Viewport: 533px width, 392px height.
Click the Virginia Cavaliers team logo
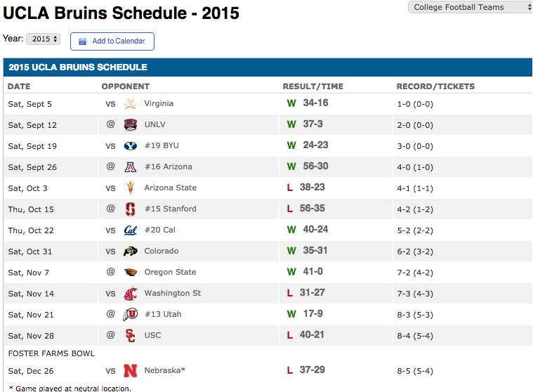pyautogui.click(x=130, y=104)
